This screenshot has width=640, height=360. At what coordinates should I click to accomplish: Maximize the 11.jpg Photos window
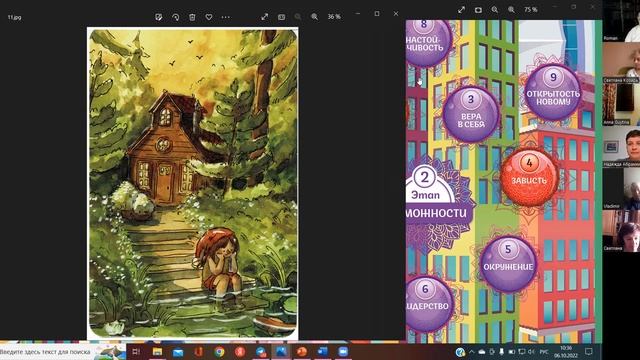tap(377, 13)
